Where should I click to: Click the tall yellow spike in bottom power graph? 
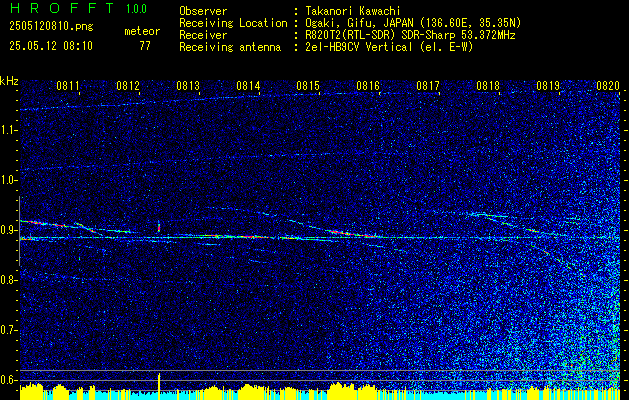[159, 386]
